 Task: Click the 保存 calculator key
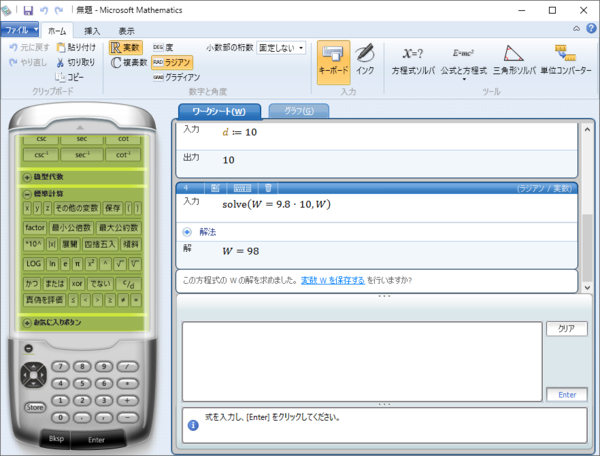[112, 208]
